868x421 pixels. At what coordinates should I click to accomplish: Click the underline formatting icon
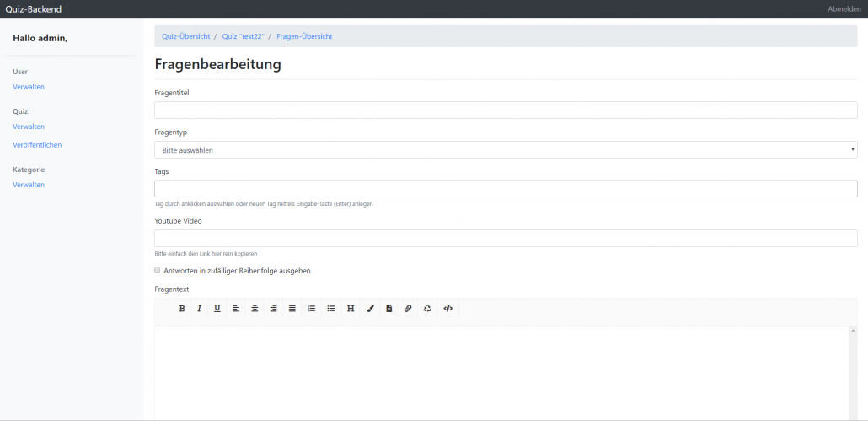[217, 309]
